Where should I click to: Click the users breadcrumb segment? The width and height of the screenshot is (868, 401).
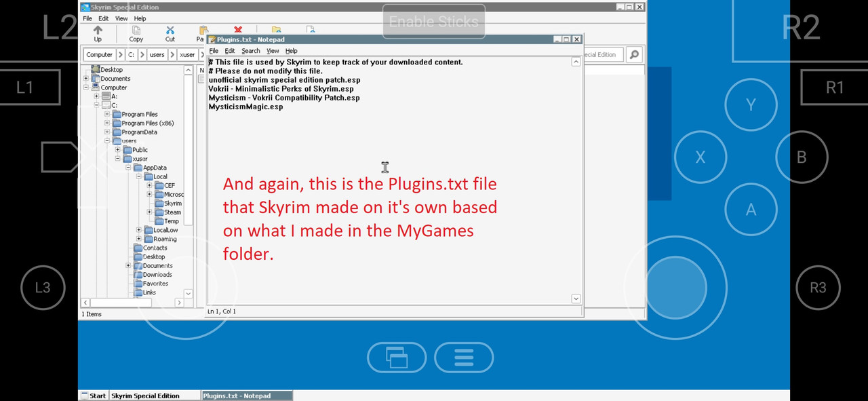point(157,54)
